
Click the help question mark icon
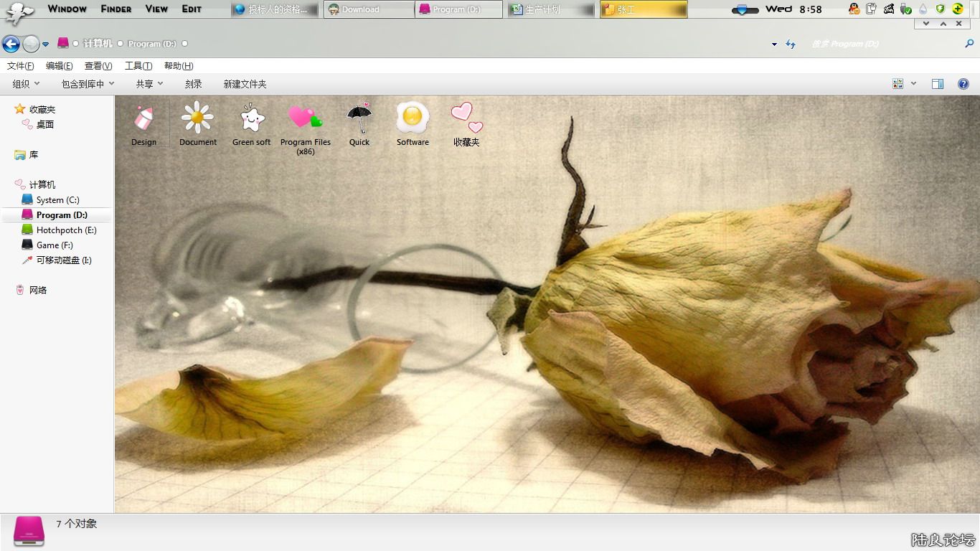click(x=963, y=84)
